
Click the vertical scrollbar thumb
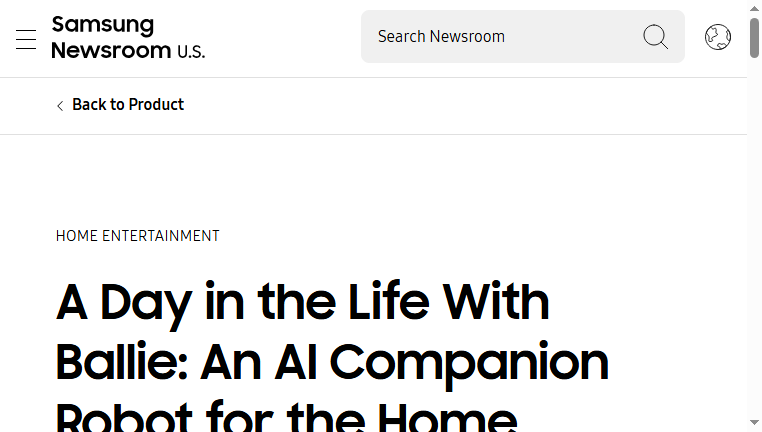(x=754, y=37)
